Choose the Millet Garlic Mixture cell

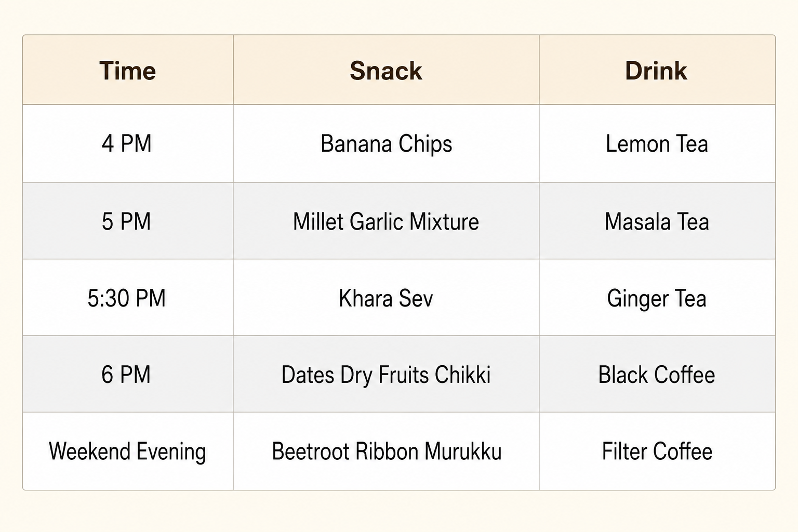click(386, 221)
